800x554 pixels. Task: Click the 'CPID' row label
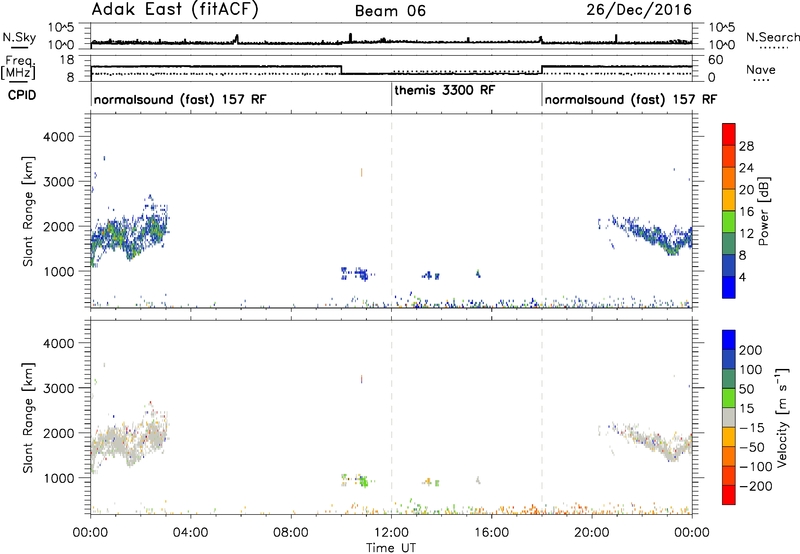pyautogui.click(x=22, y=95)
